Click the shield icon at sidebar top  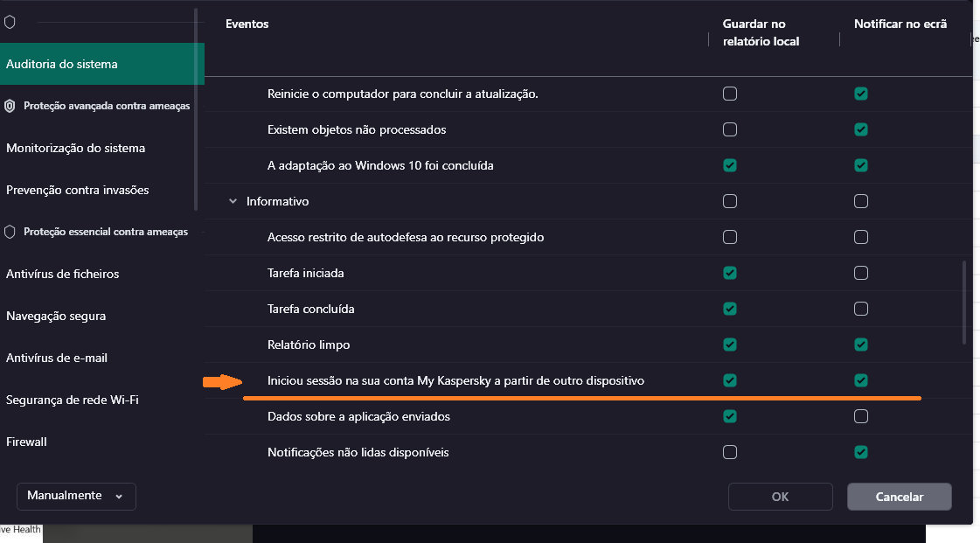coord(10,22)
